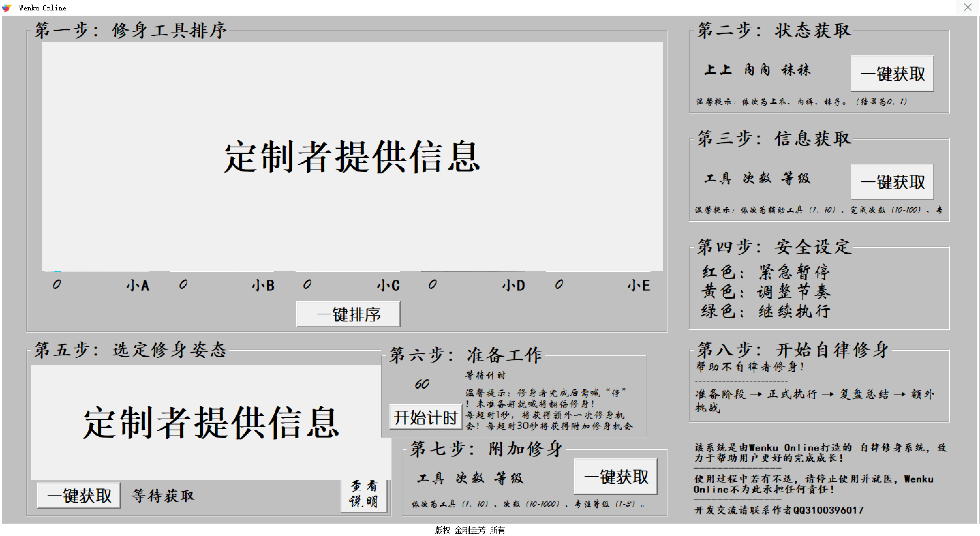Click the leftmost 0 field in step one
The image size is (980, 536).
click(x=57, y=284)
